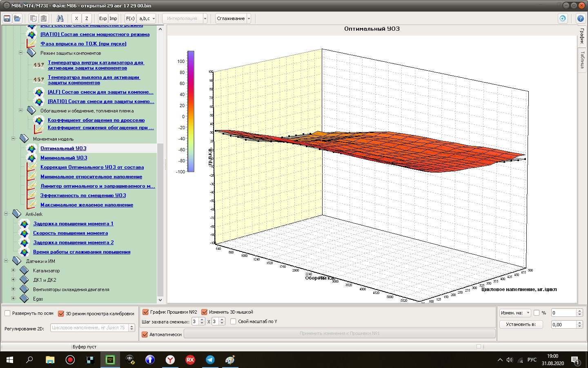This screenshot has width=588, height=368.
Task: Switch to the Таблица tab
Action: pos(582,60)
